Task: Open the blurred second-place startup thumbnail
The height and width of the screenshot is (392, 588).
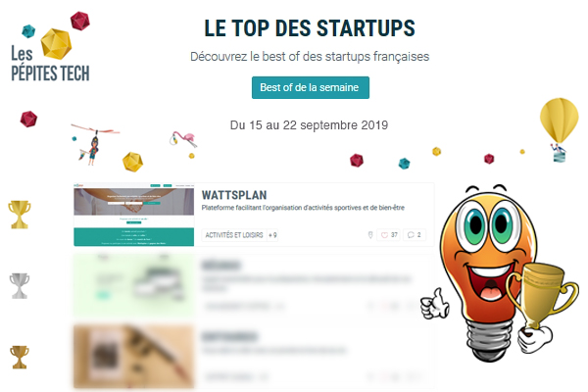Action: point(134,286)
